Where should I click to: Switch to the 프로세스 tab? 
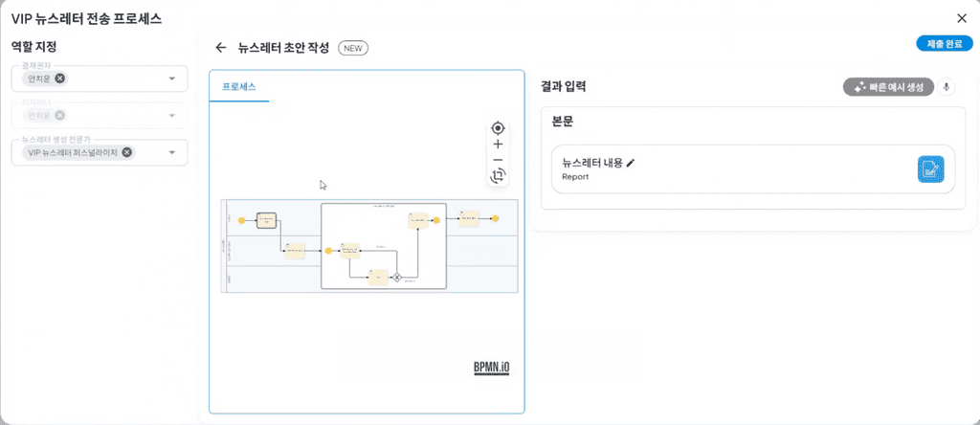[x=239, y=87]
